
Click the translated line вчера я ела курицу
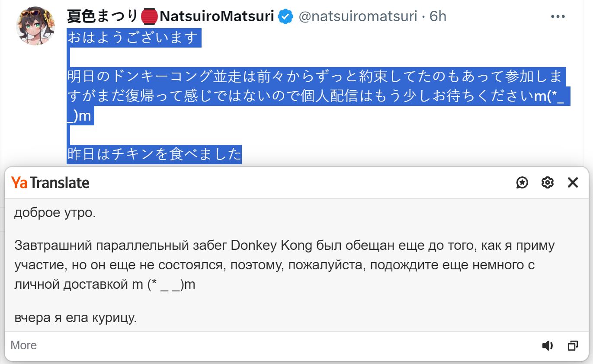coord(76,318)
